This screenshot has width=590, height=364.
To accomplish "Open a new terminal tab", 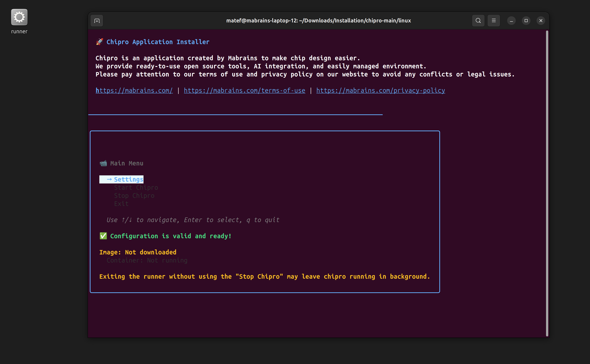I will 96,20.
